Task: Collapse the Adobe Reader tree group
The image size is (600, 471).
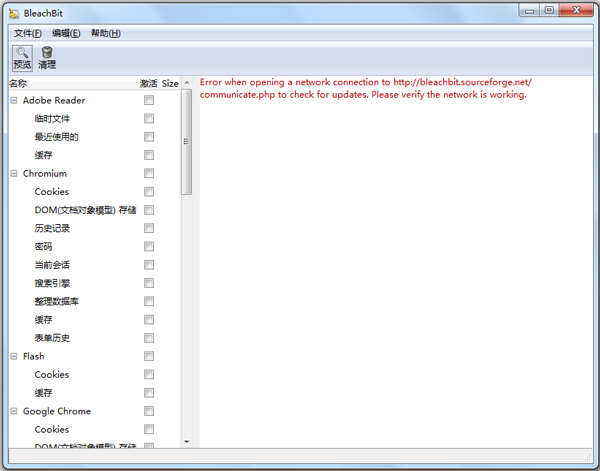Action: tap(14, 100)
